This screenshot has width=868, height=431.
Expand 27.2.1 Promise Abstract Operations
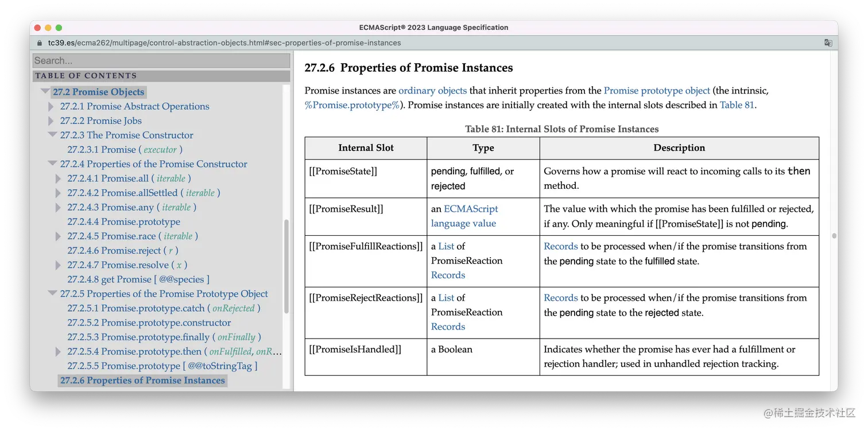point(51,106)
